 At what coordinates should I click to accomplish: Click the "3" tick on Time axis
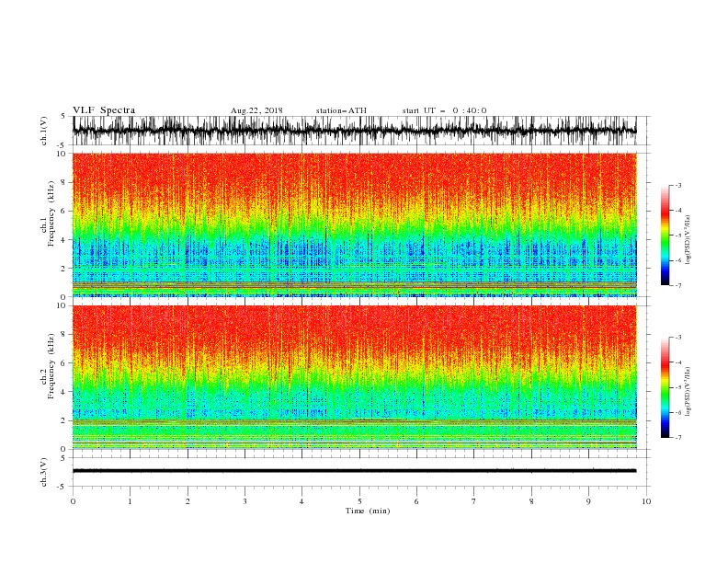coord(245,501)
